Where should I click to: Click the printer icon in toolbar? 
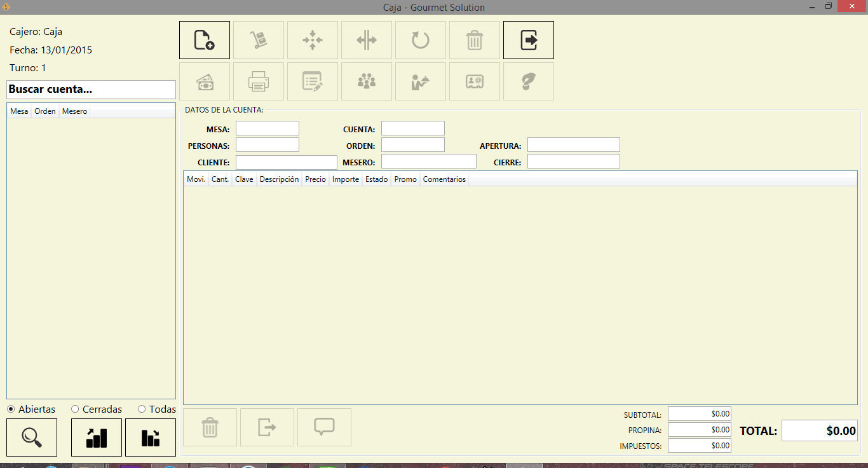(x=258, y=81)
